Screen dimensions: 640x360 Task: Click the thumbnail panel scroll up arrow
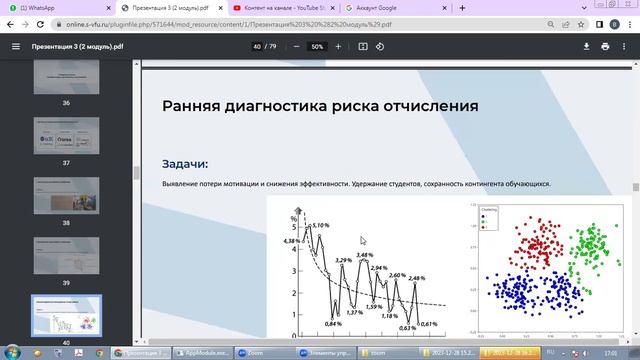tap(136, 64)
